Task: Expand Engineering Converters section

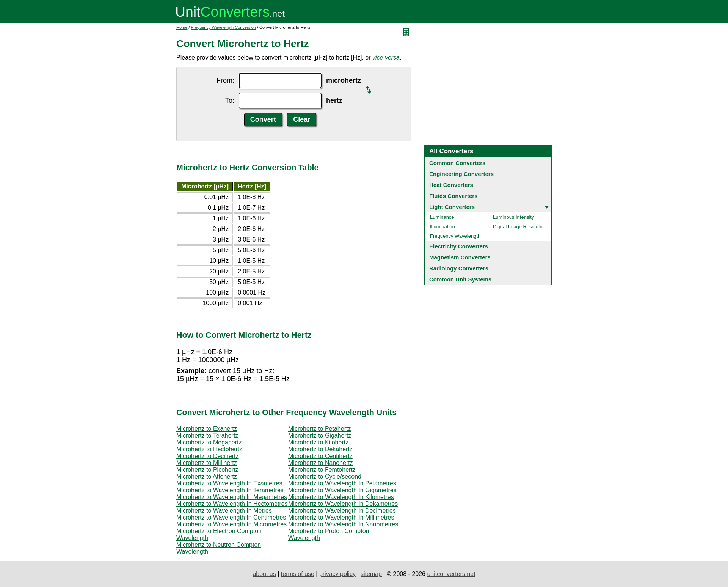Action: click(461, 174)
